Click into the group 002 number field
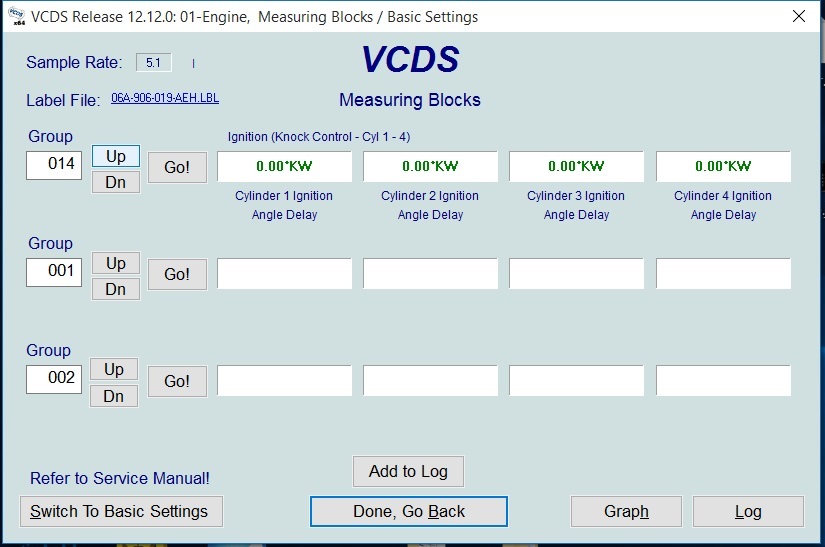This screenshot has height=547, width=825. (x=54, y=378)
